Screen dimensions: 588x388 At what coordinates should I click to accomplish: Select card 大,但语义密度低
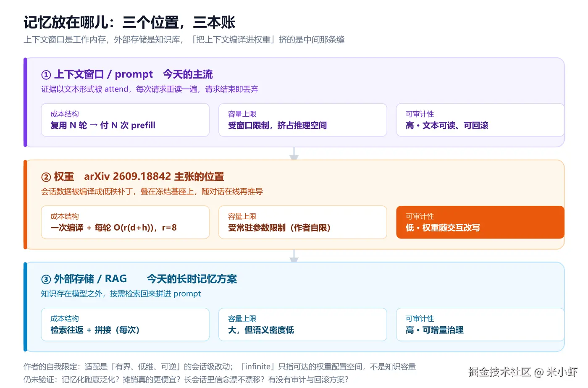tap(303, 325)
